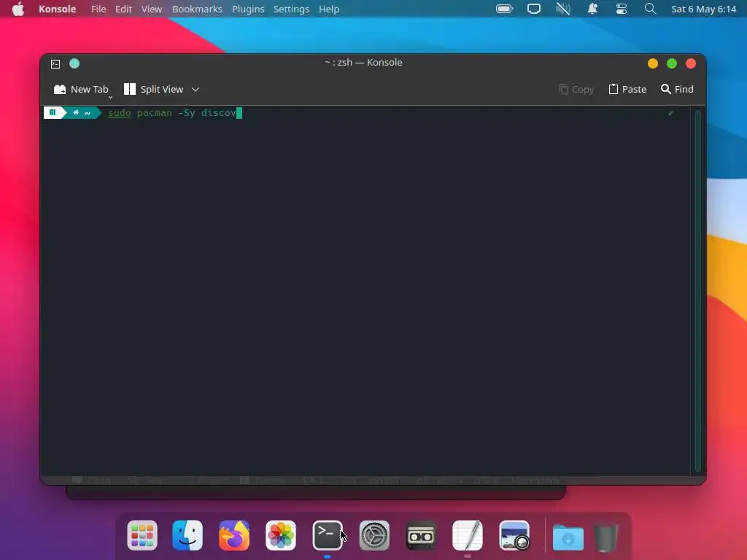This screenshot has width=747, height=560.
Task: Click the terminal vertical scrollbar
Action: coord(698,290)
